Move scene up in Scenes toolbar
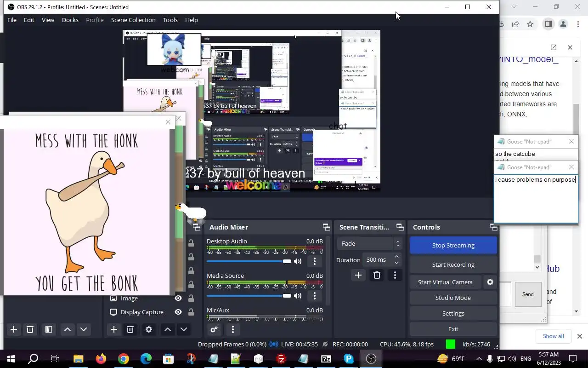Viewport: 588px width, 368px height. point(67,329)
